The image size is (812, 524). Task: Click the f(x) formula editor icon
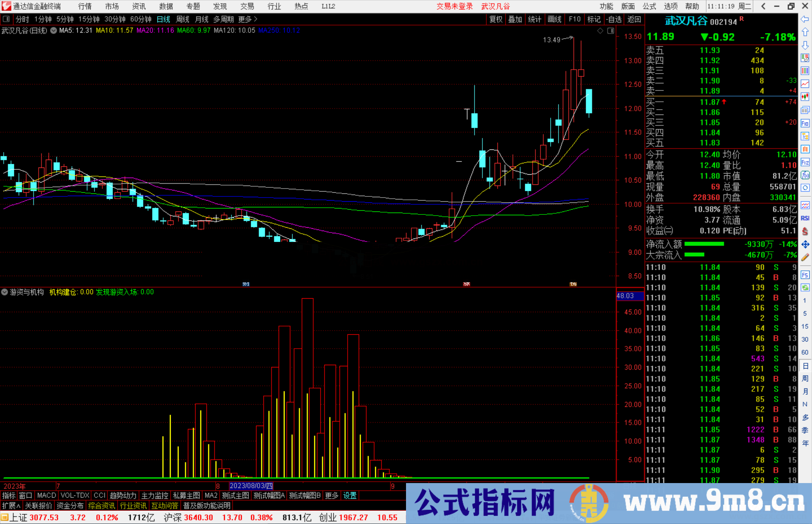[x=805, y=175]
